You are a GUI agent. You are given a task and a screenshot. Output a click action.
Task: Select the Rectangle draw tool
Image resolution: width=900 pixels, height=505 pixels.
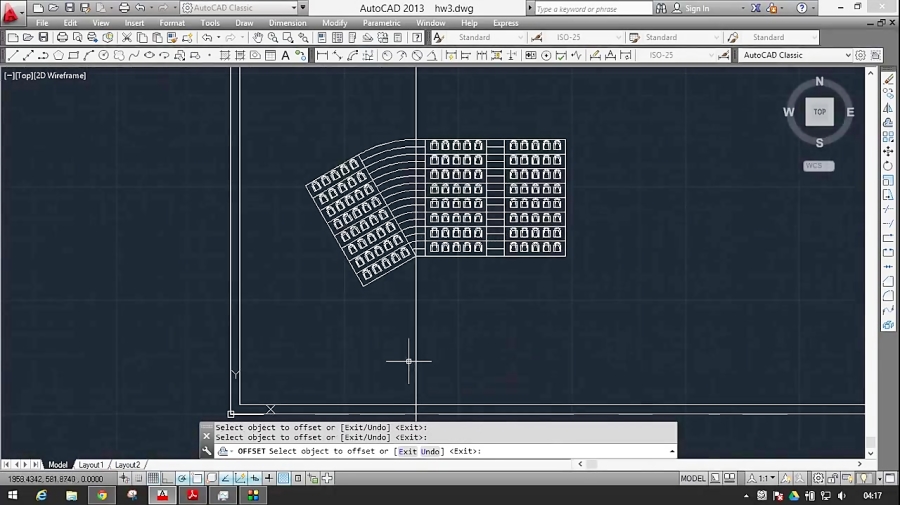pos(73,56)
